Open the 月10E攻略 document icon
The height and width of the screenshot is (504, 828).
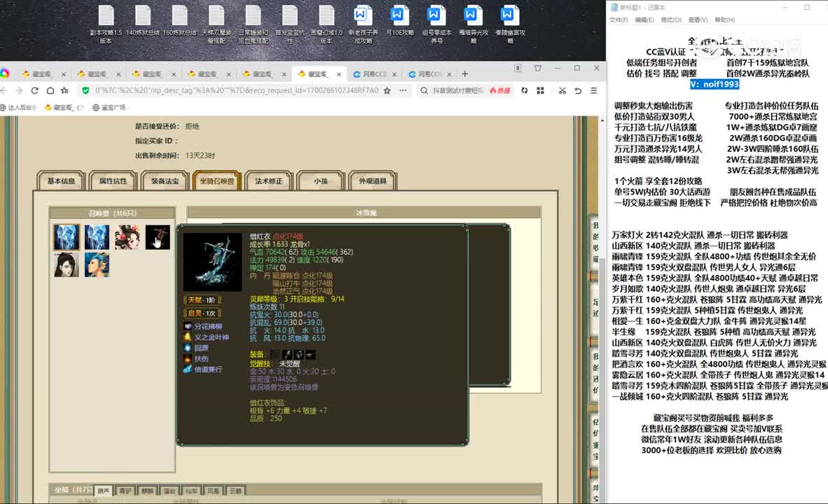(400, 21)
